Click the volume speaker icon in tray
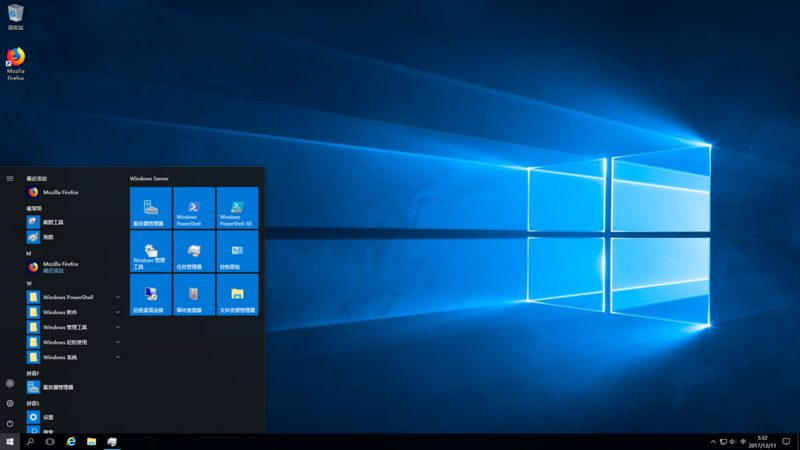Screen dimensions: 800x450 click(x=733, y=442)
